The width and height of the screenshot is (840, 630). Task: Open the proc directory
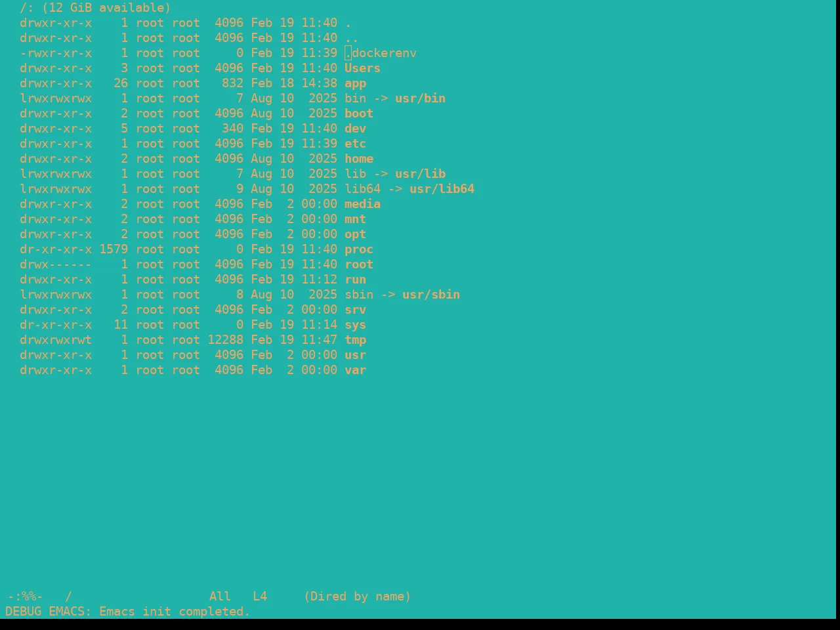coord(359,249)
